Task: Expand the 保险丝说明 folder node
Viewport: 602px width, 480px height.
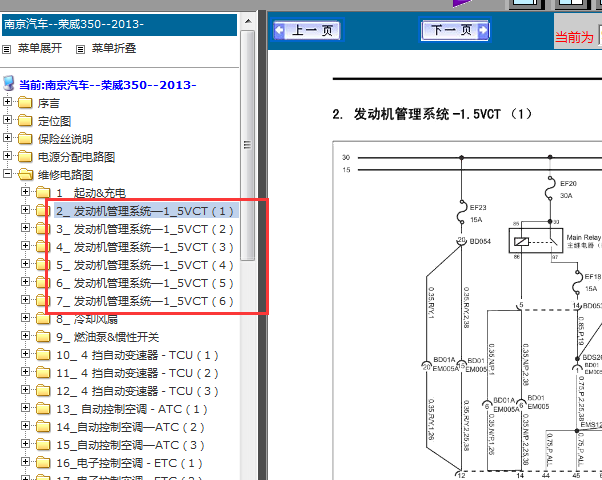Action: 7,137
